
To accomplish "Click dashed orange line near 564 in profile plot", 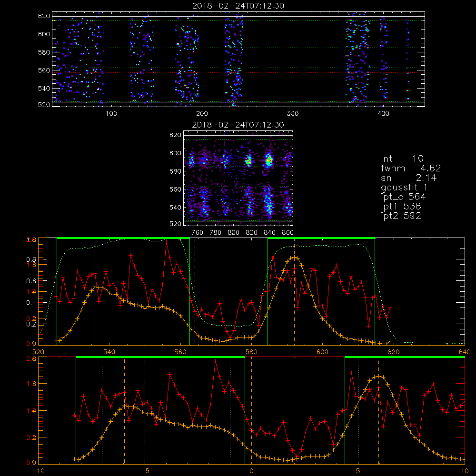I will click(195, 291).
